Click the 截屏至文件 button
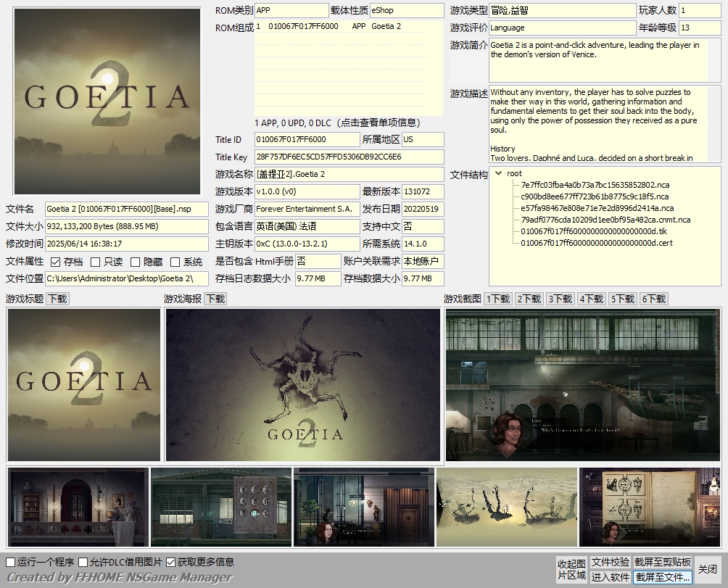The width and height of the screenshot is (728, 588). pyautogui.click(x=663, y=577)
